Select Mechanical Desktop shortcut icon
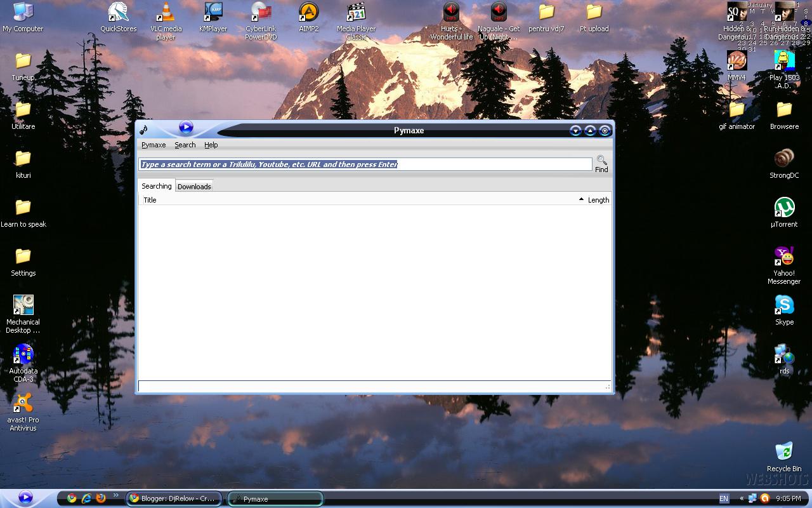 pos(23,314)
